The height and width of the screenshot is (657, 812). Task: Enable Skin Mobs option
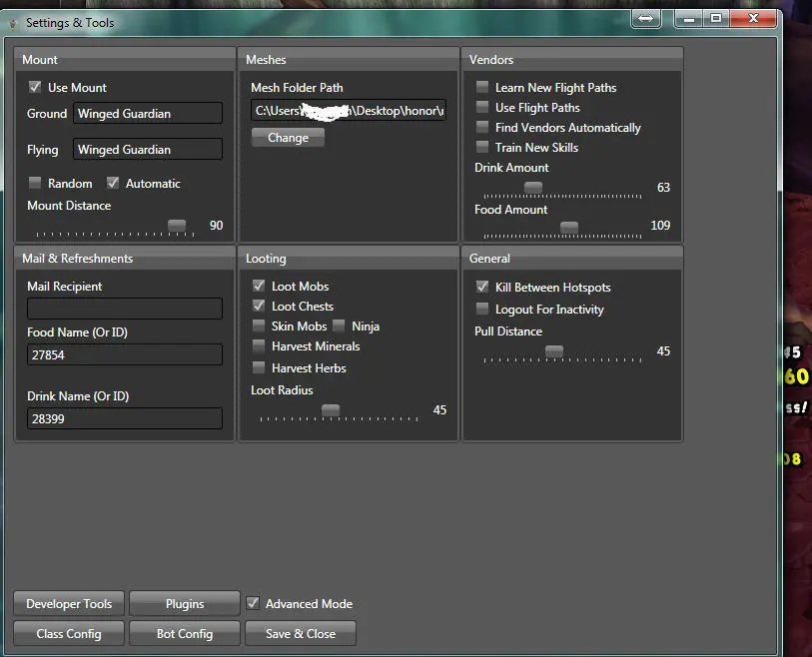259,327
